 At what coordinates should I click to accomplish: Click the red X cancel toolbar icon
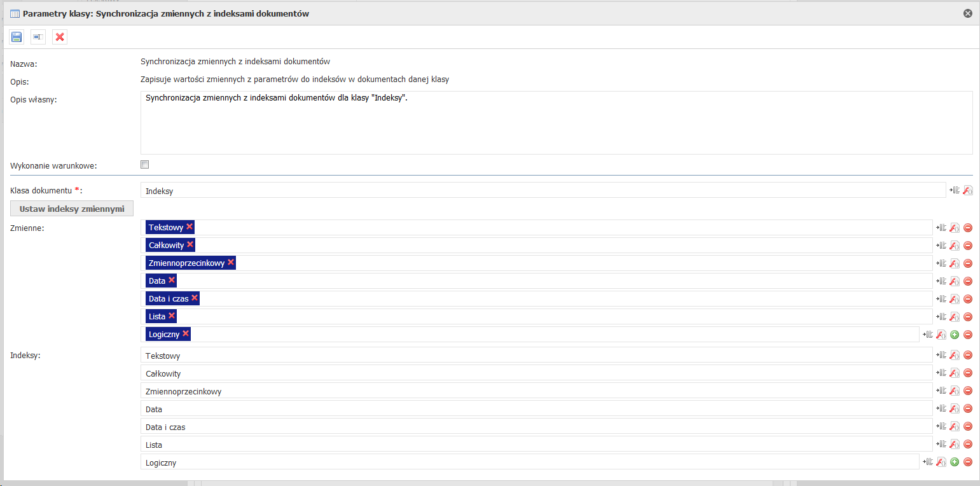point(60,37)
